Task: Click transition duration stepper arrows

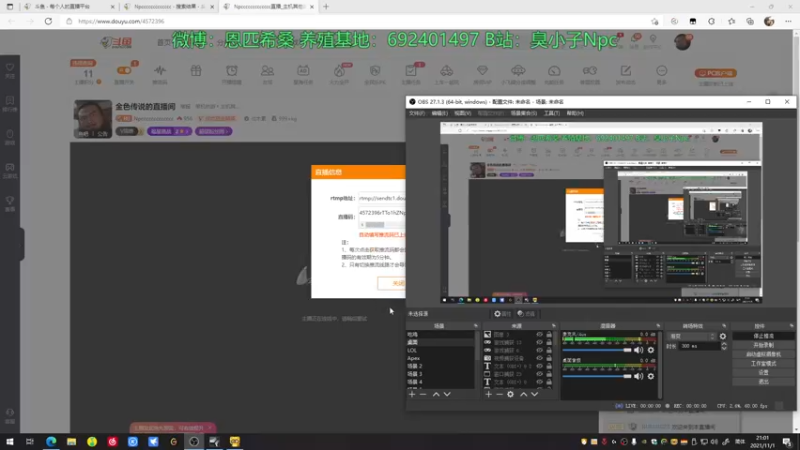Action: 723,346
